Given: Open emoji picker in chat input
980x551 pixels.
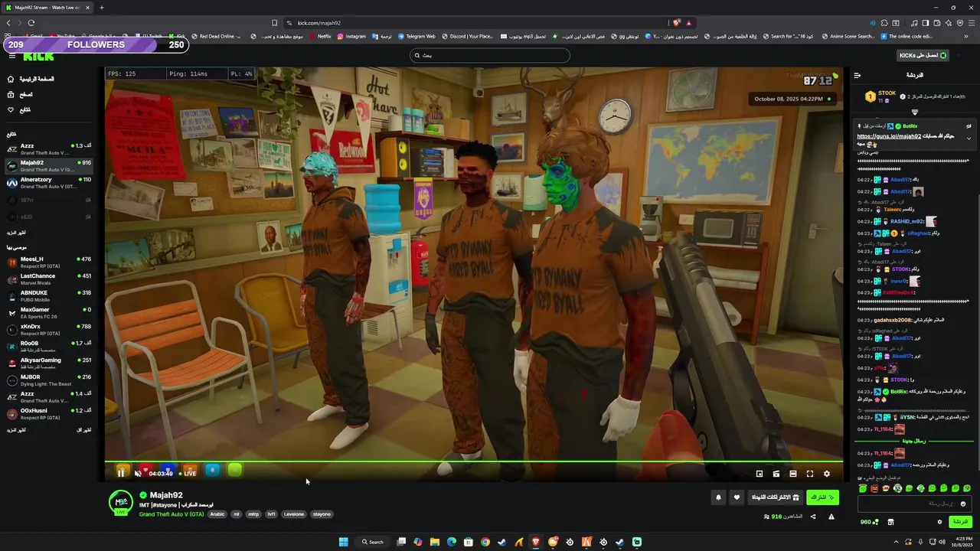Looking at the screenshot, I should tap(963, 504).
